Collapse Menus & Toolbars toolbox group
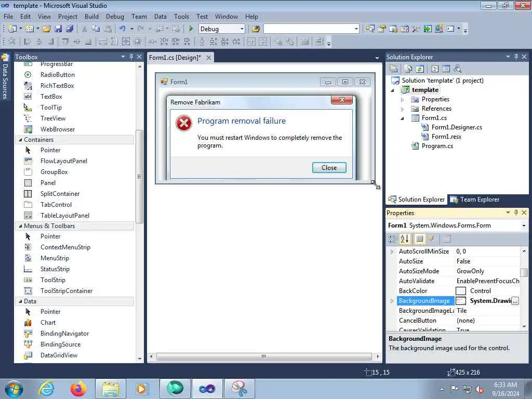Viewport: 532px width, 399px height. (x=20, y=226)
